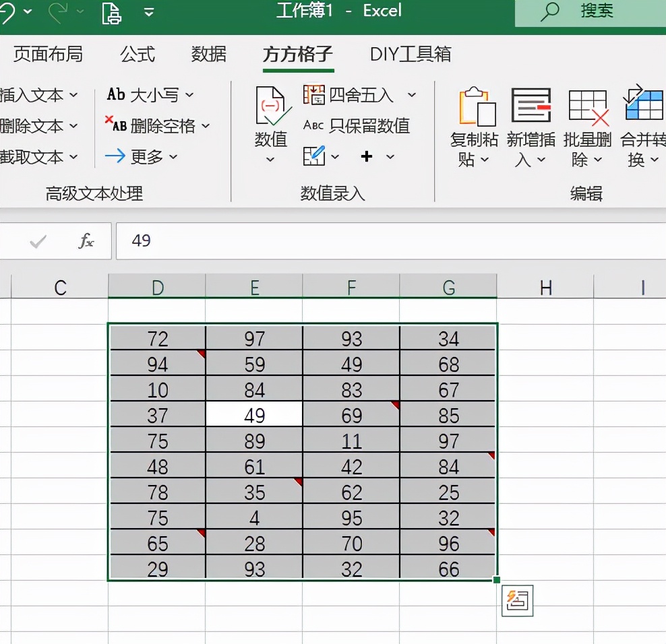
Task: Click the Undo icon in quick access toolbar
Action: click(x=8, y=11)
